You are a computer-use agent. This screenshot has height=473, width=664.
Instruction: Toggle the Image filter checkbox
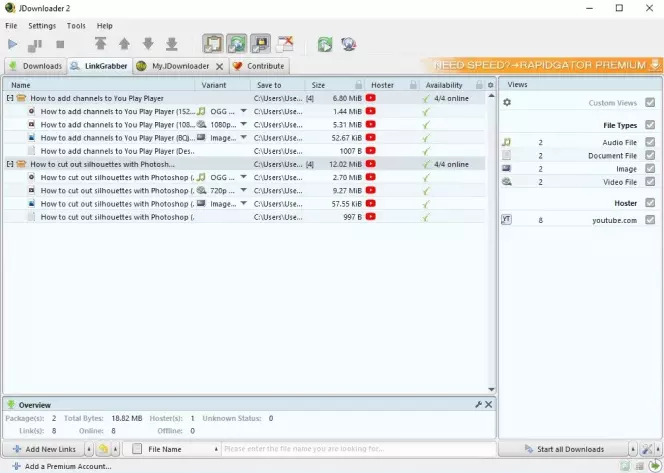pos(650,169)
